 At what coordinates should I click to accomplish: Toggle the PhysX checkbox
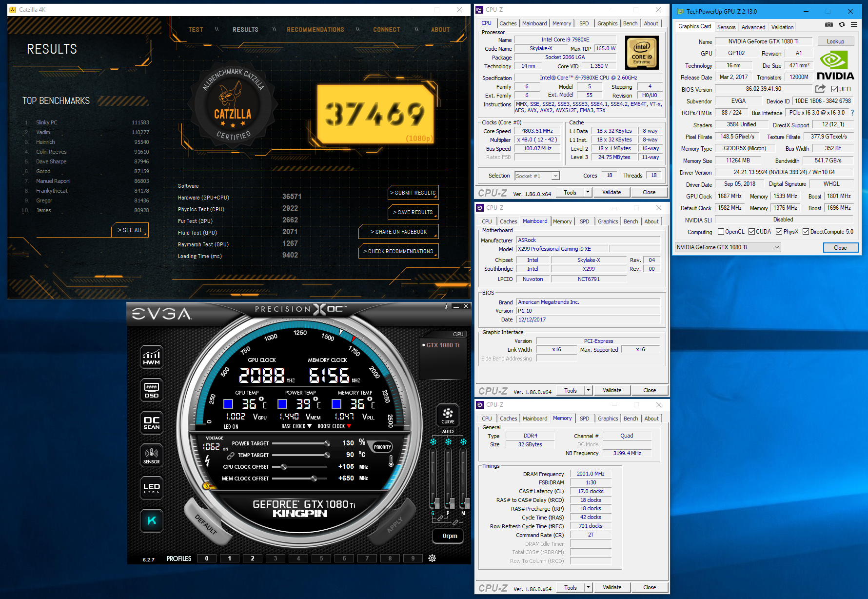[779, 232]
